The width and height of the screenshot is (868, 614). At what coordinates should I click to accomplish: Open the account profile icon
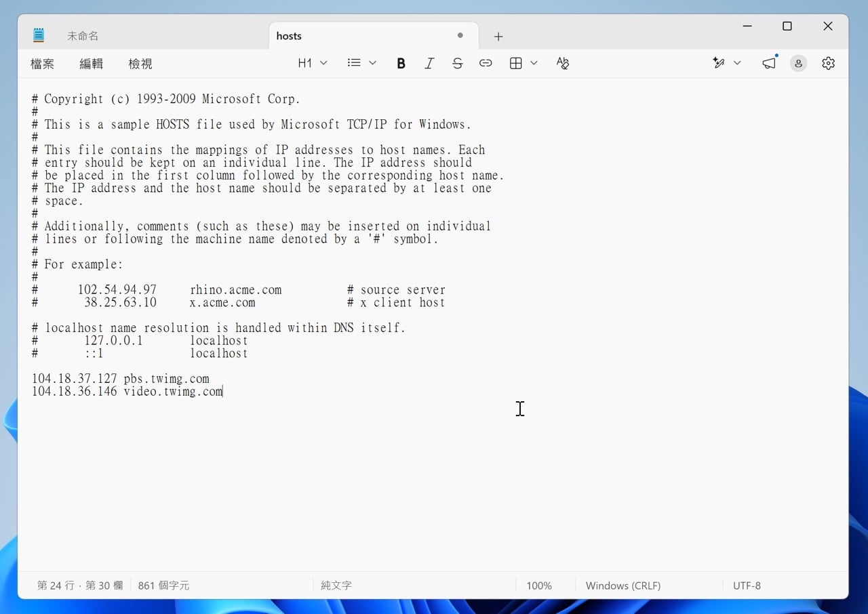799,63
